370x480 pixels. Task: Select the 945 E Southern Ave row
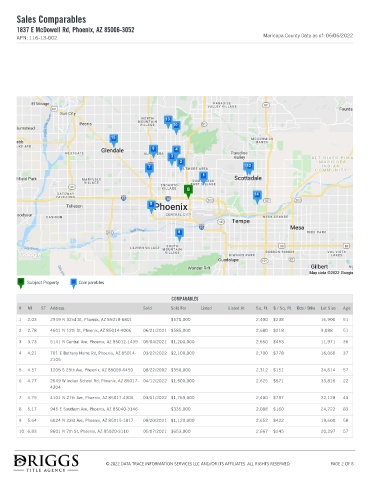point(185,409)
